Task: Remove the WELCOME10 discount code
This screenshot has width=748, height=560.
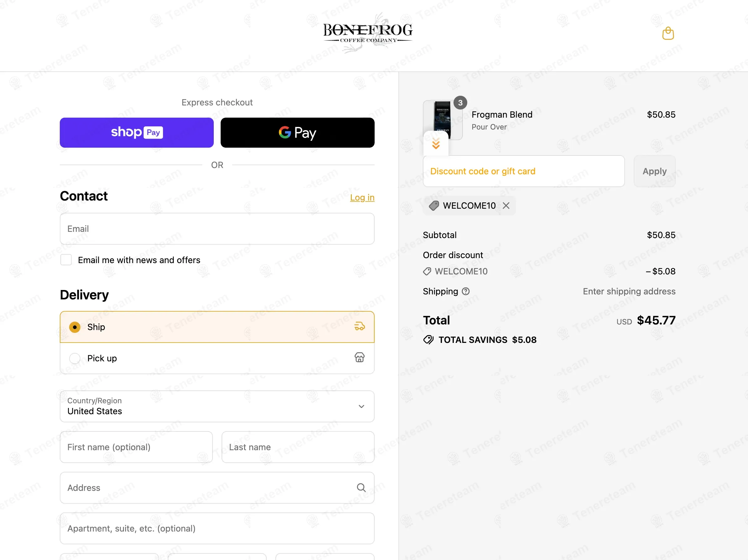Action: click(506, 206)
